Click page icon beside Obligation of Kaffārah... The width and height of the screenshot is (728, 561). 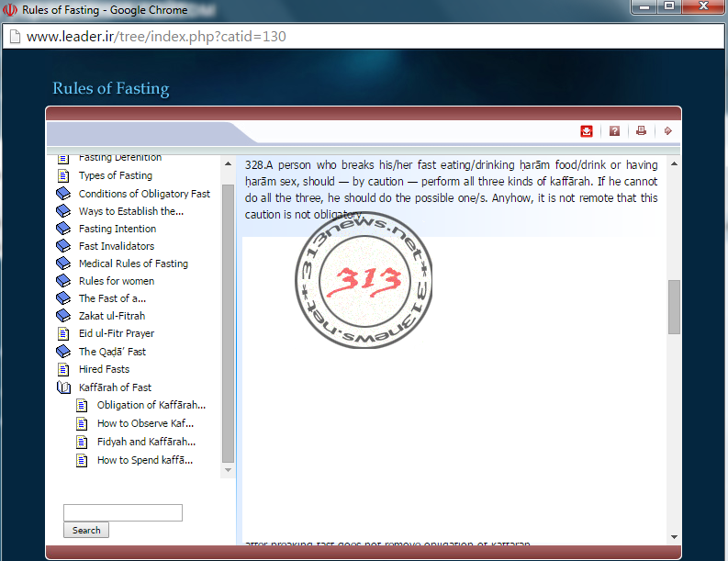coord(82,406)
